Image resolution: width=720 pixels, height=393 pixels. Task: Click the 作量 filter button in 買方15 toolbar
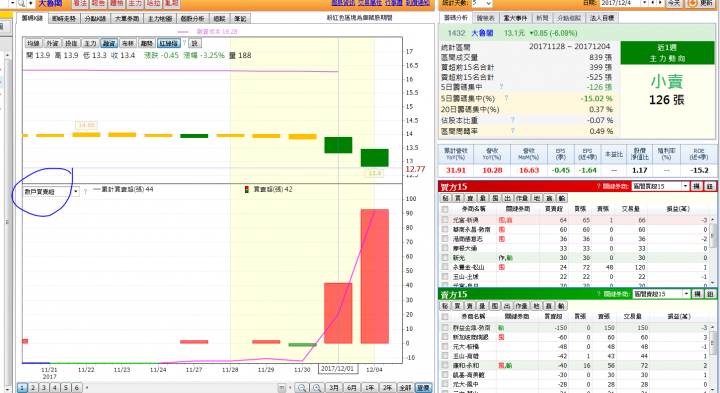click(x=522, y=198)
